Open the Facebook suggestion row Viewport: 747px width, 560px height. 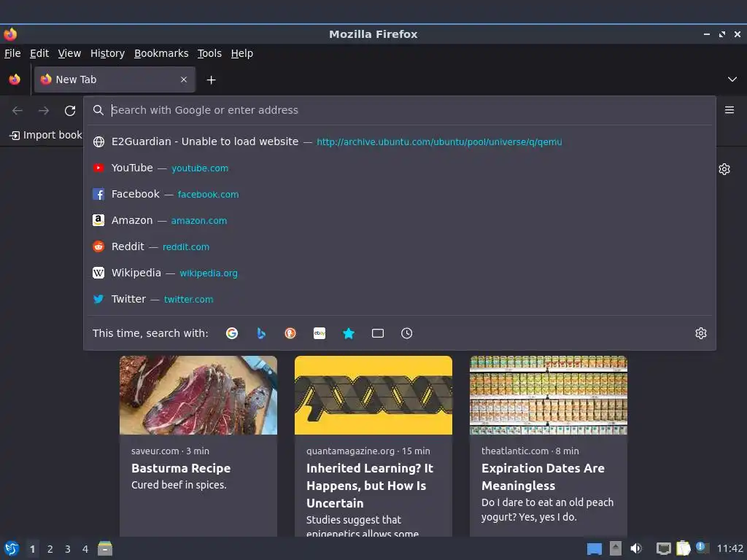[x=399, y=194]
